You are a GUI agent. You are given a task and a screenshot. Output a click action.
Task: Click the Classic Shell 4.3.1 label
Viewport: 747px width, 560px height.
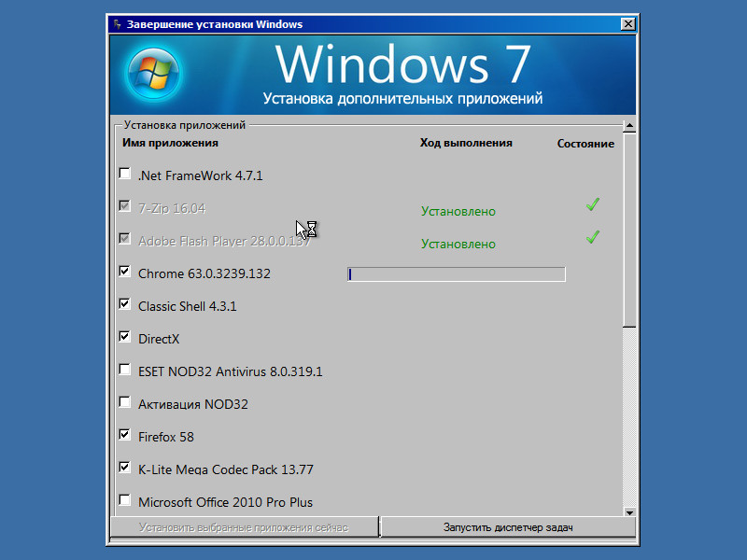[x=188, y=306]
